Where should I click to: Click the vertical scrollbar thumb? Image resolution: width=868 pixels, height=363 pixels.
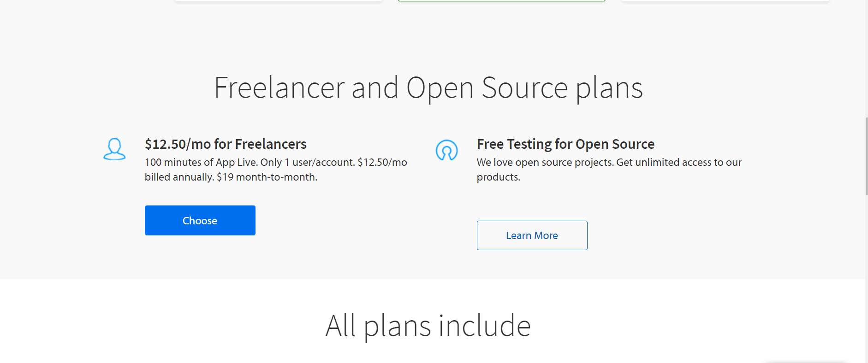[x=867, y=156]
